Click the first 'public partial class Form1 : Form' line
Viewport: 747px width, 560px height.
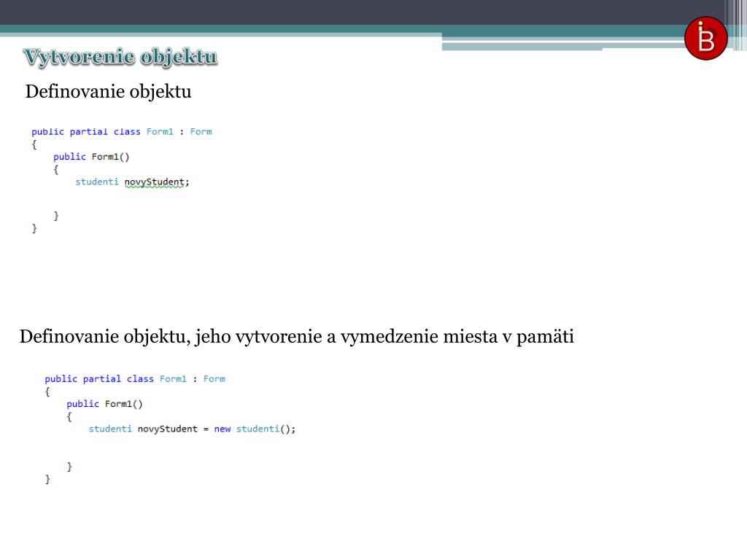pos(122,132)
